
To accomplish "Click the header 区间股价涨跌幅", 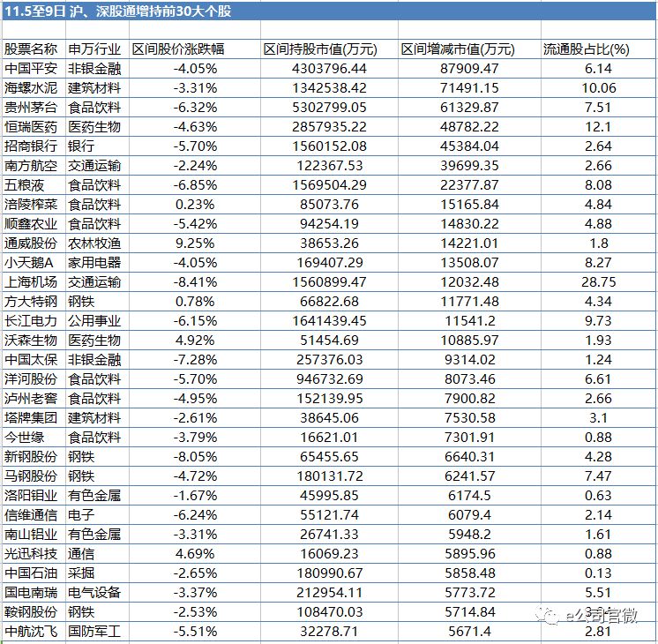I will (178, 49).
